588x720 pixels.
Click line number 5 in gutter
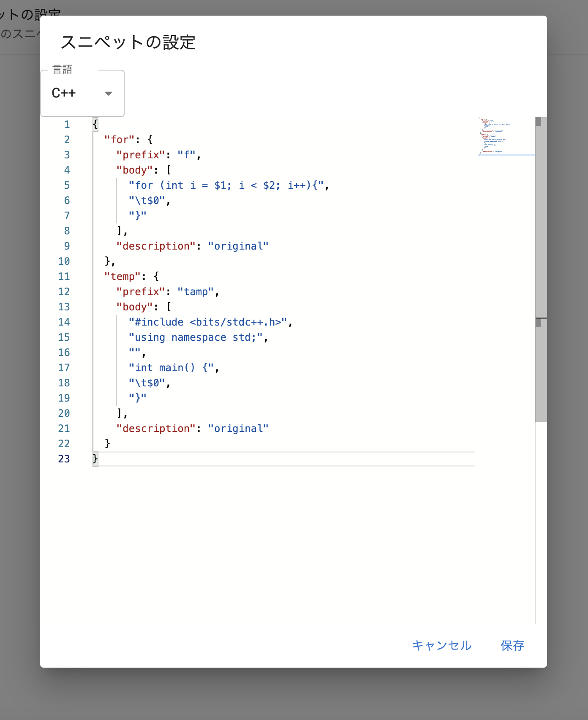pyautogui.click(x=67, y=185)
